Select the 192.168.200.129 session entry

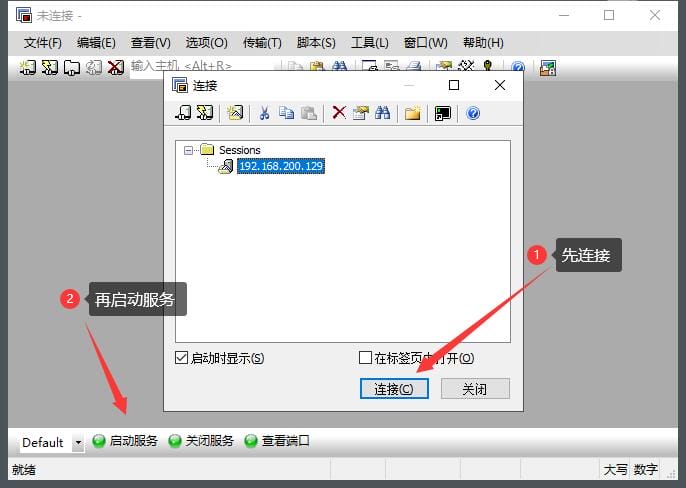pyautogui.click(x=280, y=166)
